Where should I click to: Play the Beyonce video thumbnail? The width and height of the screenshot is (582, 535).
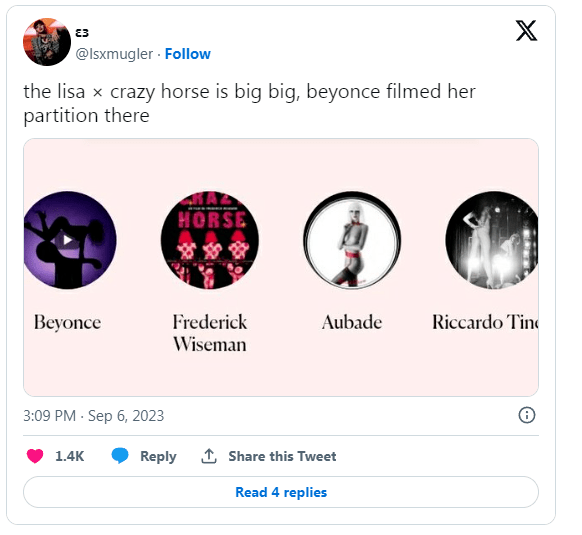point(69,240)
